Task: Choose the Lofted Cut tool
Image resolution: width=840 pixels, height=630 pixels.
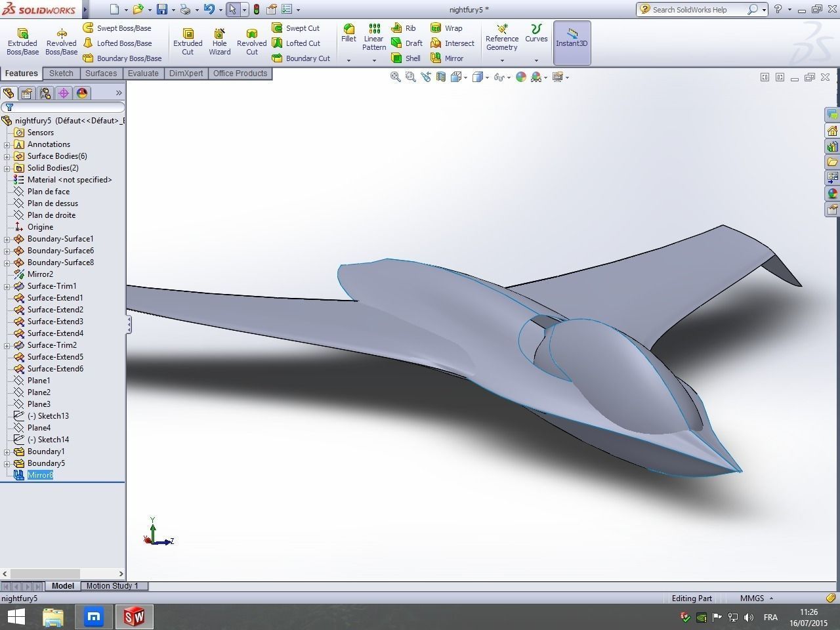Action: tap(296, 43)
